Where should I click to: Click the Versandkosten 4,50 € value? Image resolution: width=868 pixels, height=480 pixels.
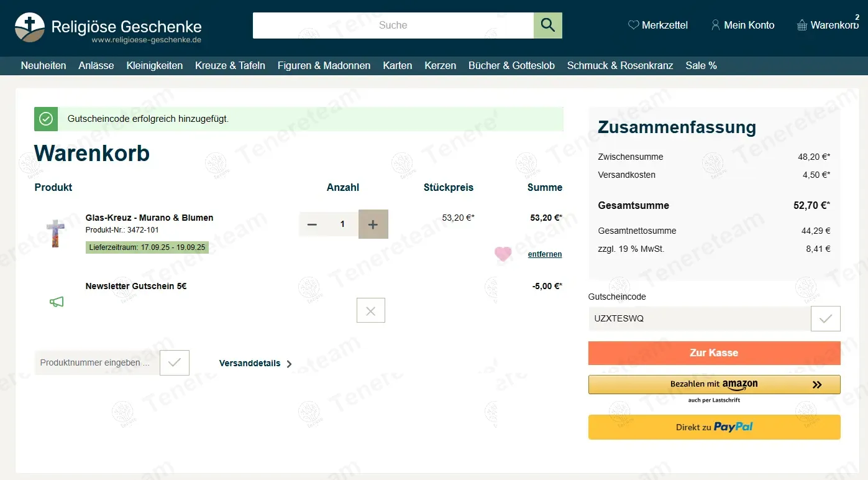[816, 175]
